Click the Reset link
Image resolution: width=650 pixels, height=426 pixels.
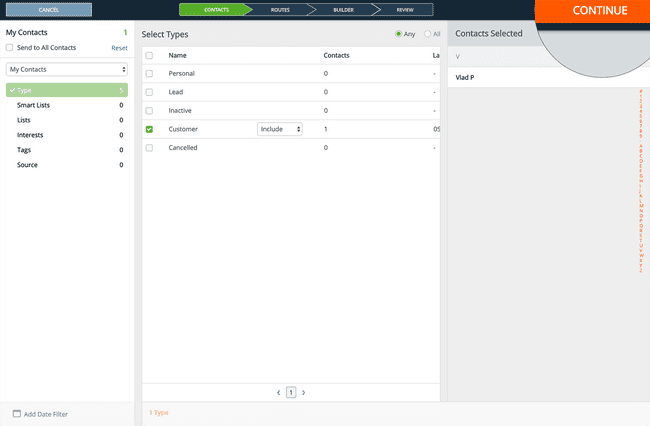click(119, 48)
